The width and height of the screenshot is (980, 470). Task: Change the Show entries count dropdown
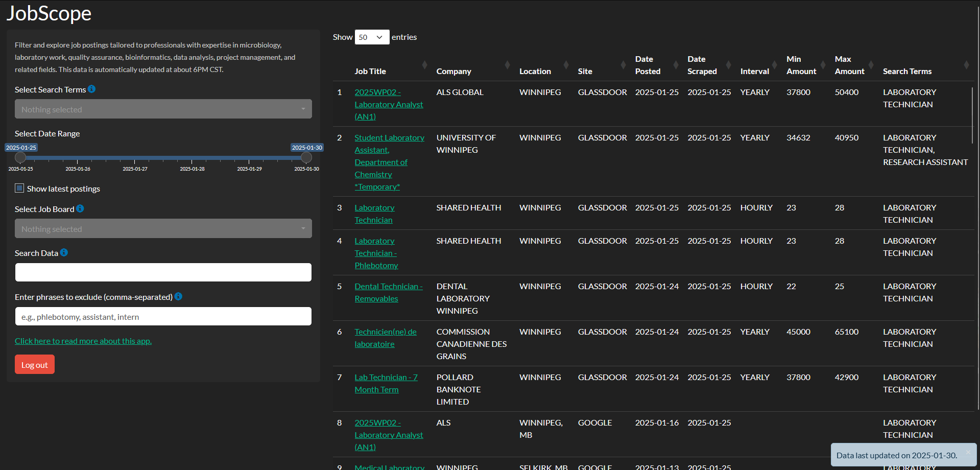pyautogui.click(x=372, y=37)
